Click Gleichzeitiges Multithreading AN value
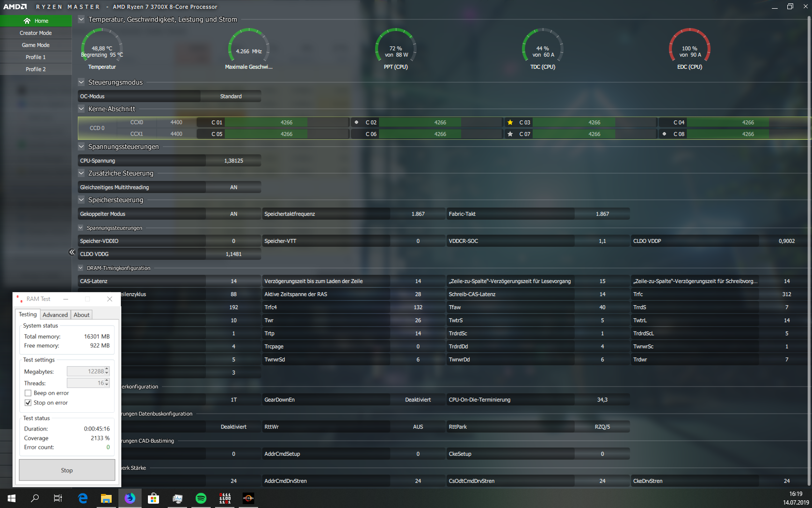812x508 pixels. point(233,187)
